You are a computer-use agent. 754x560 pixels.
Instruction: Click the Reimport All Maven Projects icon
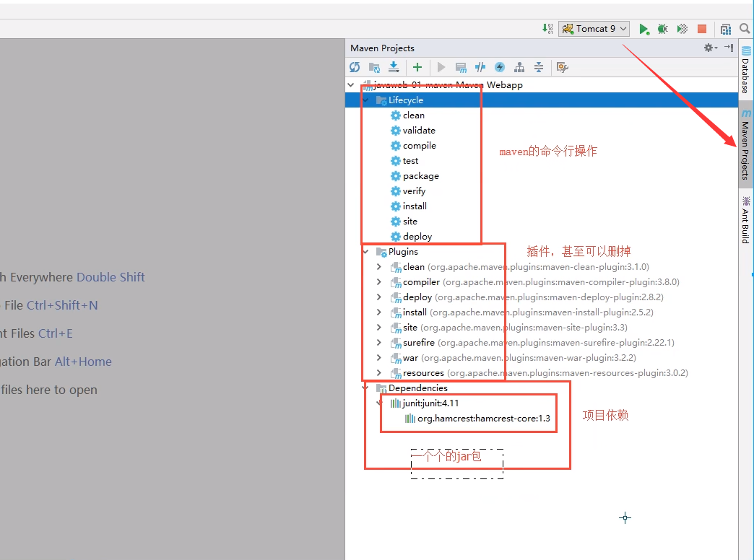(x=355, y=67)
